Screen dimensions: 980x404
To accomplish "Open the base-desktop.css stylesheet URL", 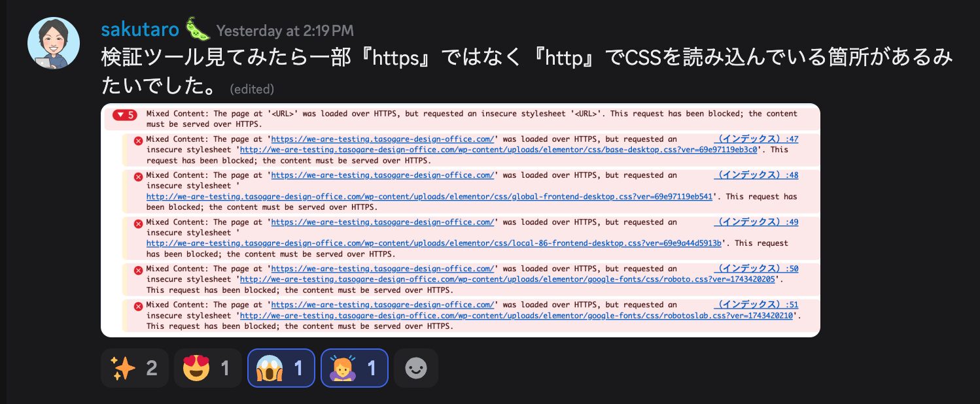I will pyautogui.click(x=499, y=150).
